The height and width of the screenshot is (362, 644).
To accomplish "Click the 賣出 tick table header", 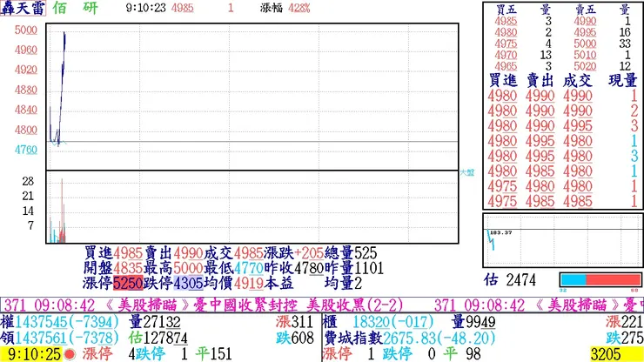I will [540, 81].
